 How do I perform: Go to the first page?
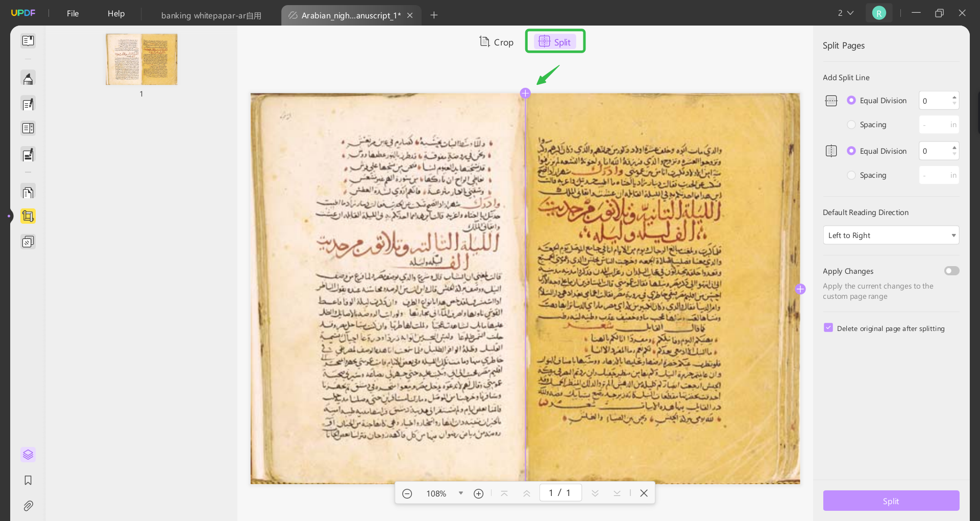pyautogui.click(x=504, y=493)
